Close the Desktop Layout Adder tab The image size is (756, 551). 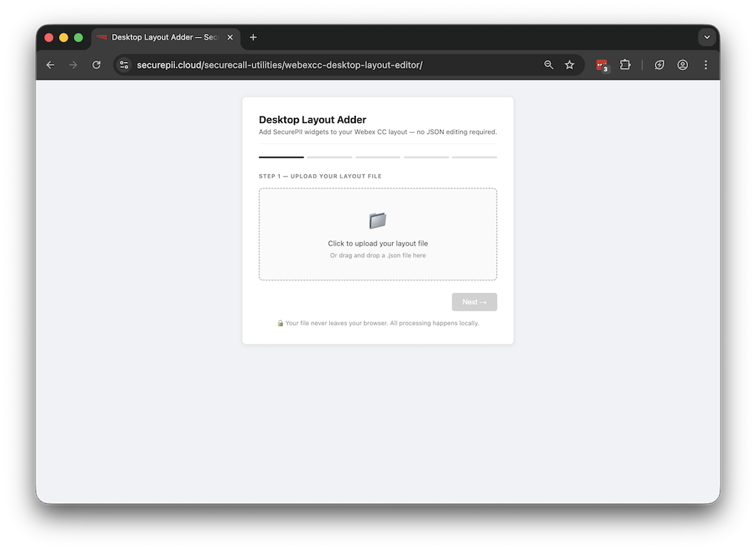click(x=230, y=37)
